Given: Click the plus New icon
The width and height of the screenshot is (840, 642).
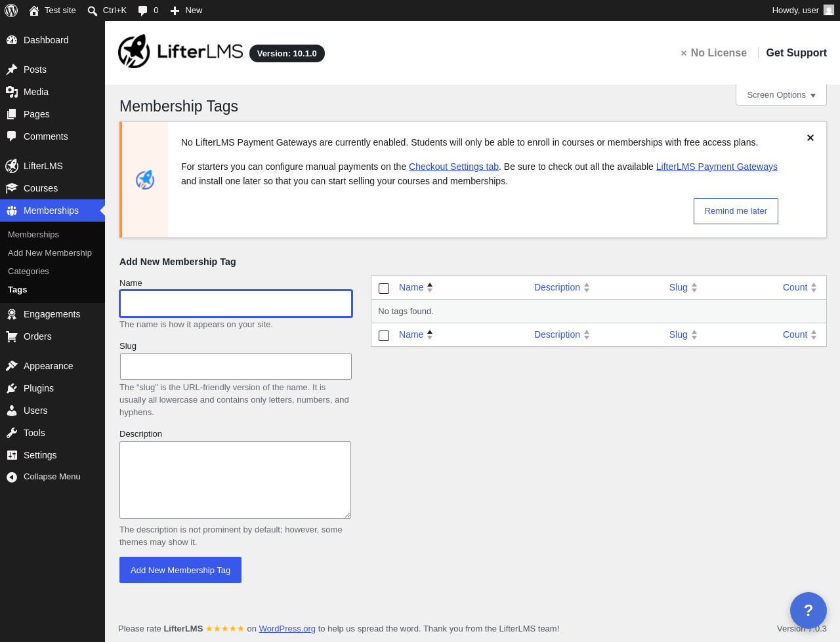Looking at the screenshot, I should [175, 10].
